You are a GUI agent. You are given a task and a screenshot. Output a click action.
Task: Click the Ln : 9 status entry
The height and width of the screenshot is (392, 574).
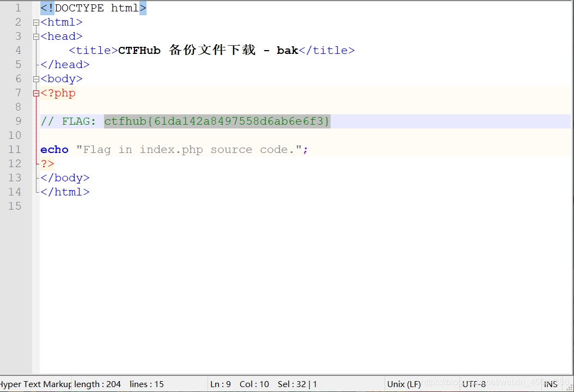click(x=221, y=384)
